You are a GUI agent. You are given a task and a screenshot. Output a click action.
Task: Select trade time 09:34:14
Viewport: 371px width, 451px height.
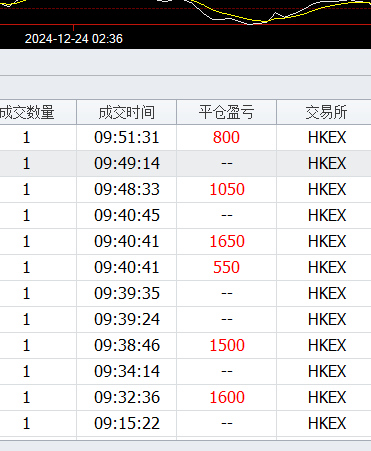click(x=127, y=371)
